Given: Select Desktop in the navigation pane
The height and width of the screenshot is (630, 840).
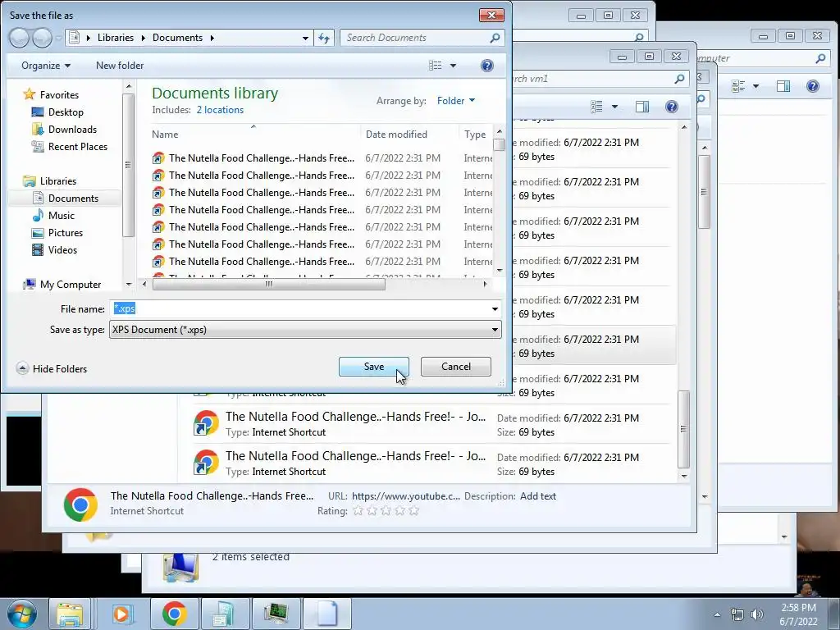Looking at the screenshot, I should tap(66, 112).
